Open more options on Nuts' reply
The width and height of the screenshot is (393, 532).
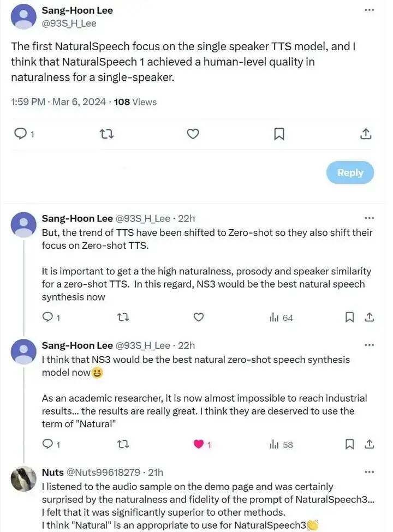(369, 472)
